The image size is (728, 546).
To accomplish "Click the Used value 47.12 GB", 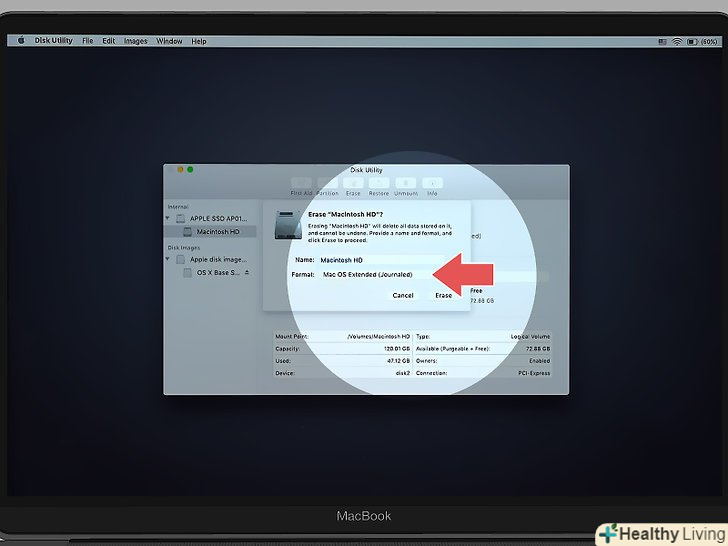I will pos(398,360).
